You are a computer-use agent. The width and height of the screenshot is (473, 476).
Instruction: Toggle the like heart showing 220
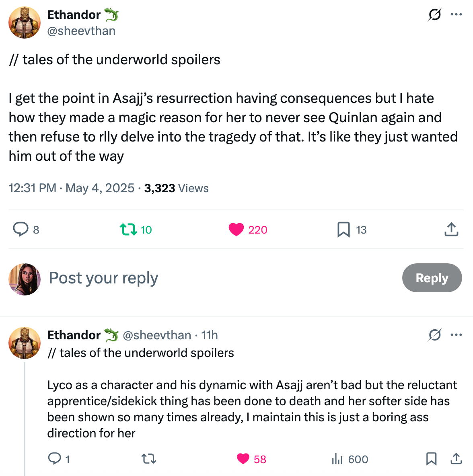pos(236,230)
